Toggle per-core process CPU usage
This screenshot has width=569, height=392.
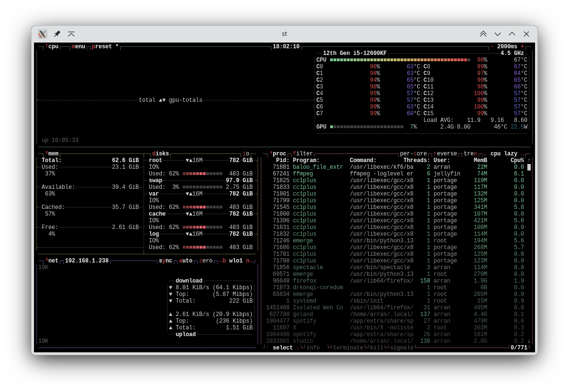tap(413, 154)
